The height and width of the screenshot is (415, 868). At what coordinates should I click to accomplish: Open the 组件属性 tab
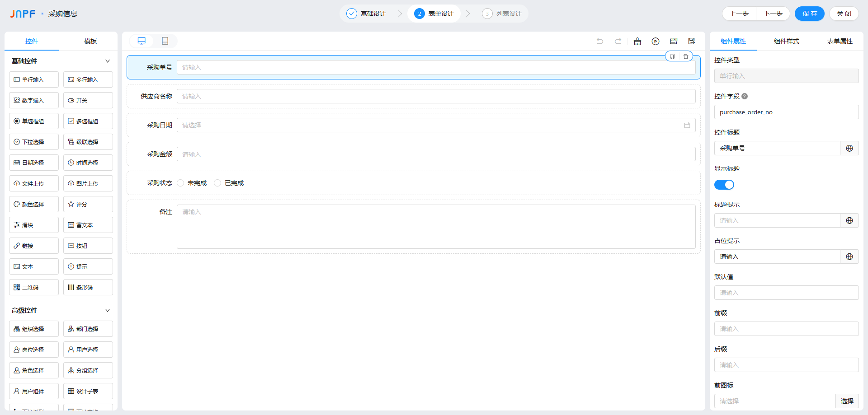click(x=733, y=41)
